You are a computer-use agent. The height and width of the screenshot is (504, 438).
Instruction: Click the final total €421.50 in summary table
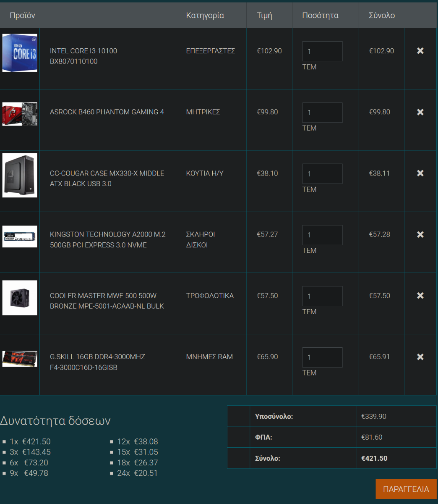point(374,458)
